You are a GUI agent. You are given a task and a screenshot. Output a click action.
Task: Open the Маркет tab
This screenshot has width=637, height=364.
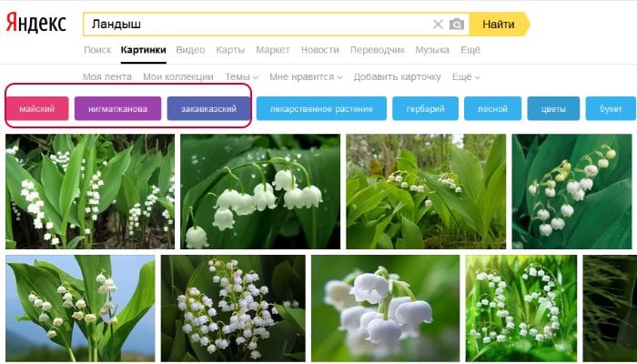tap(273, 50)
